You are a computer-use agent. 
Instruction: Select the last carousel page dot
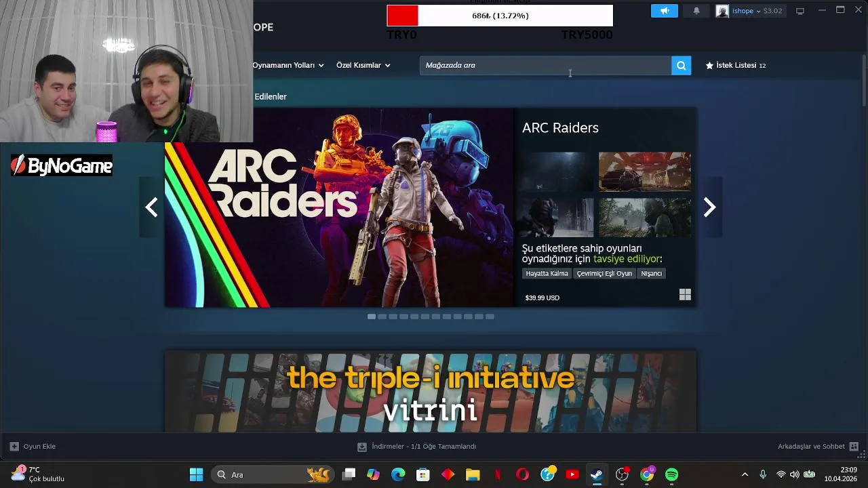pyautogui.click(x=490, y=317)
